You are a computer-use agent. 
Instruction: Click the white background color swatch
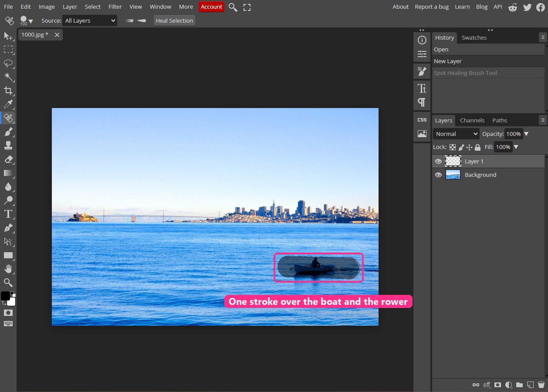click(x=12, y=302)
